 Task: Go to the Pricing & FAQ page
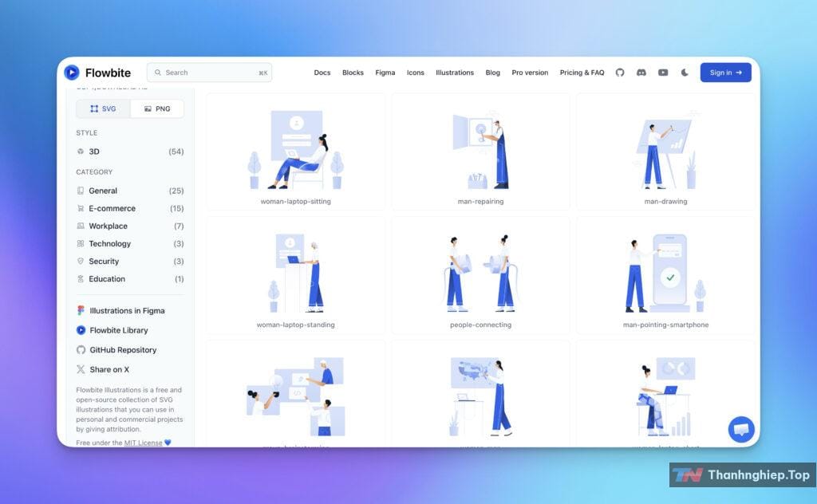(x=582, y=73)
